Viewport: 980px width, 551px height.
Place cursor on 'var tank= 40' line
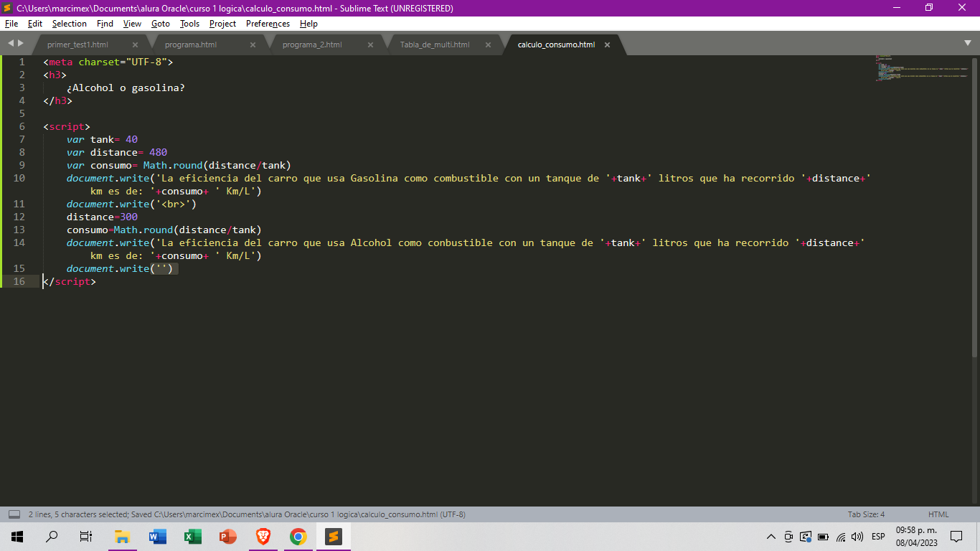point(102,139)
